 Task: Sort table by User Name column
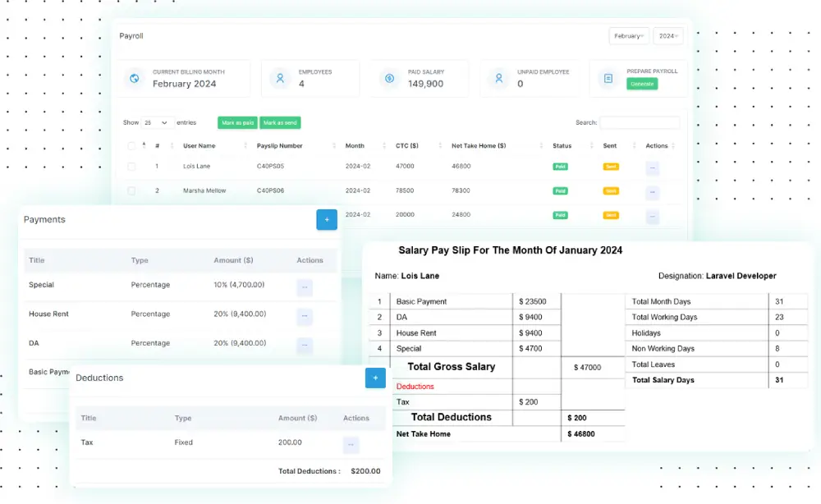200,146
